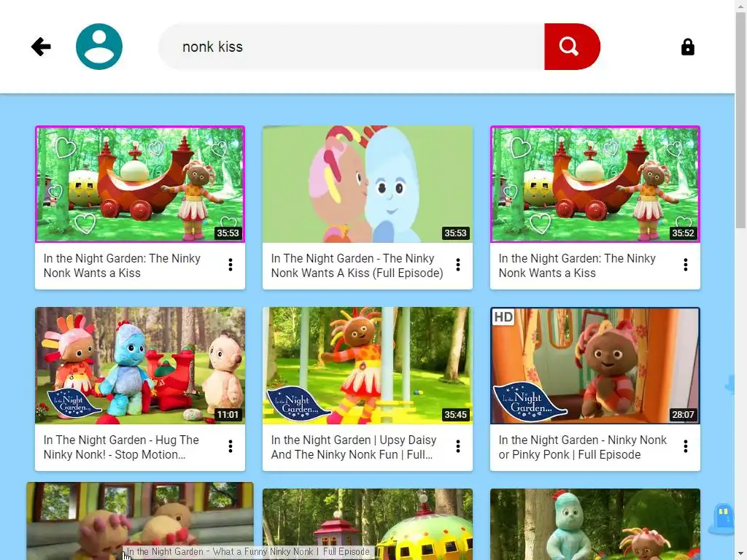Play the 28:07 HD Upsy Daisy thumbnail
747x560 pixels.
coord(595,366)
